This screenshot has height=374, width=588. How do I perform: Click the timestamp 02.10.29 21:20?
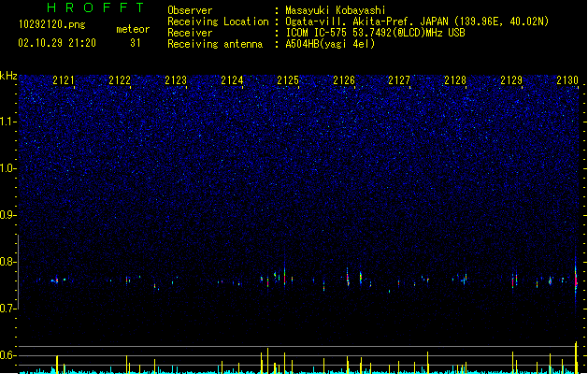click(57, 43)
